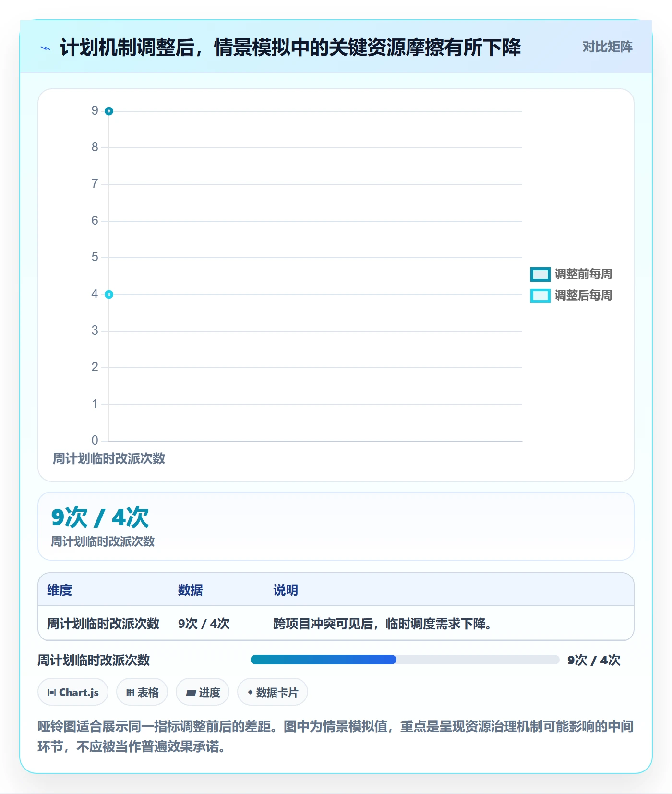Image resolution: width=672 pixels, height=794 pixels.
Task: Click the y-axis tick label 5
Action: [95, 257]
